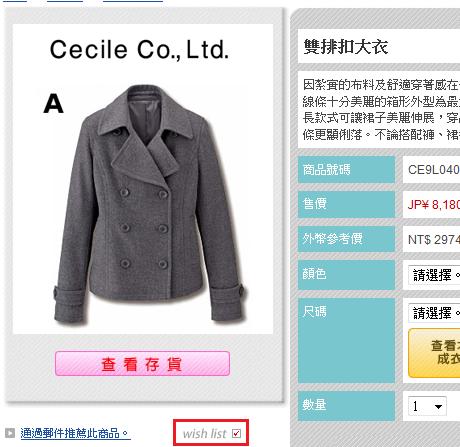
Task: Click the Cecile Co., Ltd. logo text
Action: 139,50
